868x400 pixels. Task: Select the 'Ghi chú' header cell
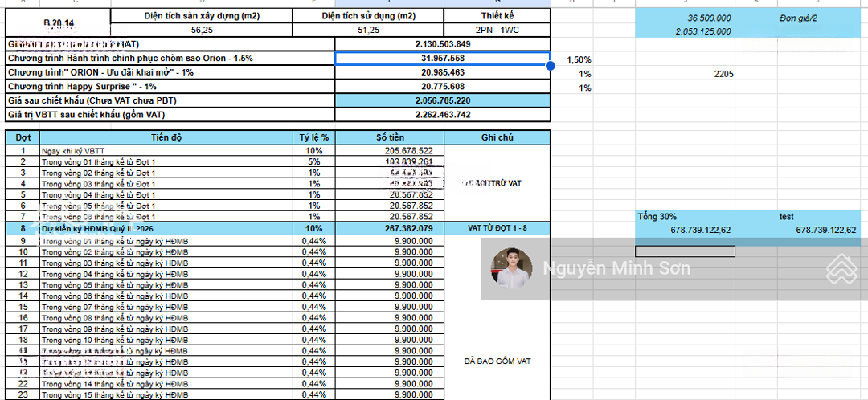pos(497,137)
